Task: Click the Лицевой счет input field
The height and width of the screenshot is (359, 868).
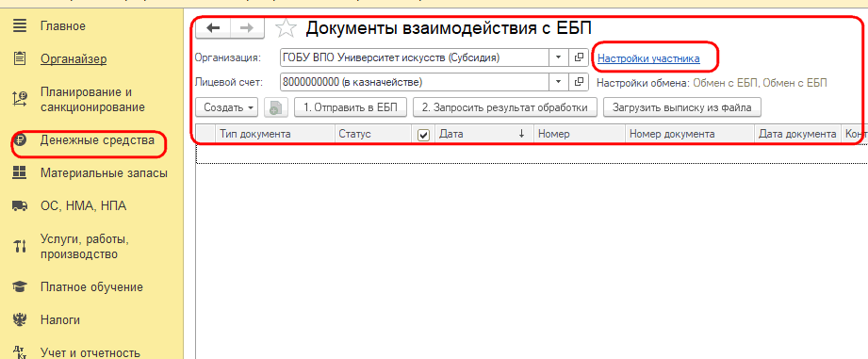Action: [x=415, y=82]
